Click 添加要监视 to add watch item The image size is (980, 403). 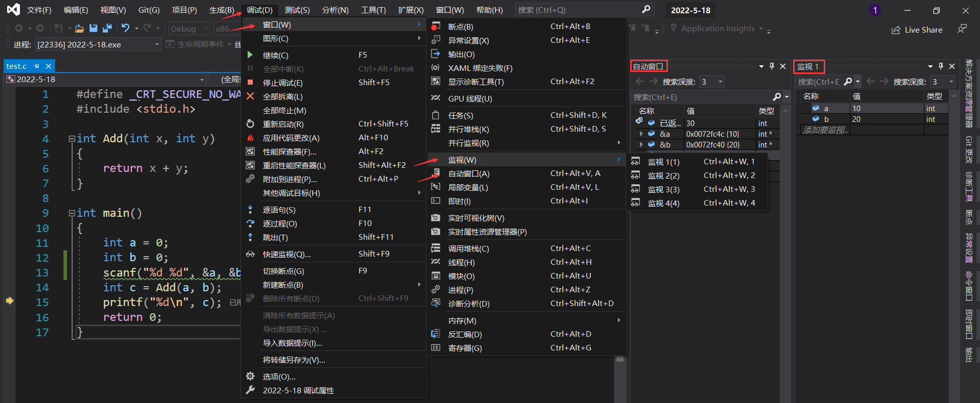point(825,130)
